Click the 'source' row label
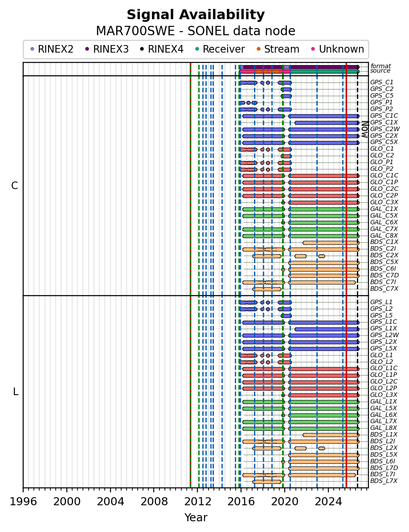This screenshot has width=409, height=532. pyautogui.click(x=380, y=70)
